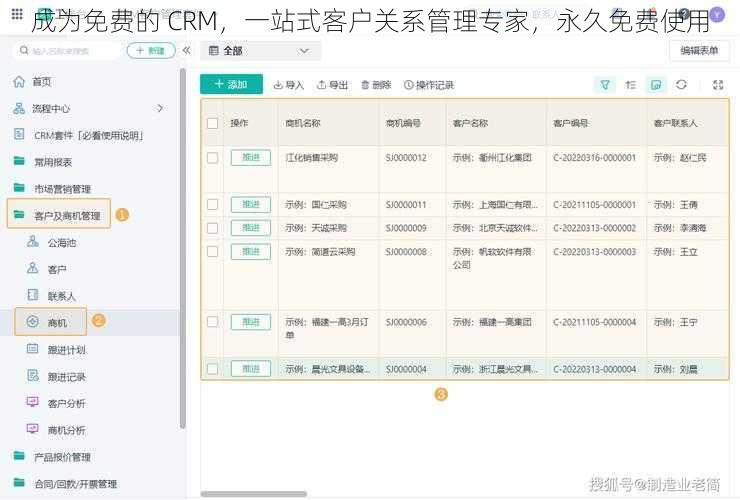The height and width of the screenshot is (500, 740).
Task: Click 跟进 button for 江化销售采购 row
Action: 251,158
